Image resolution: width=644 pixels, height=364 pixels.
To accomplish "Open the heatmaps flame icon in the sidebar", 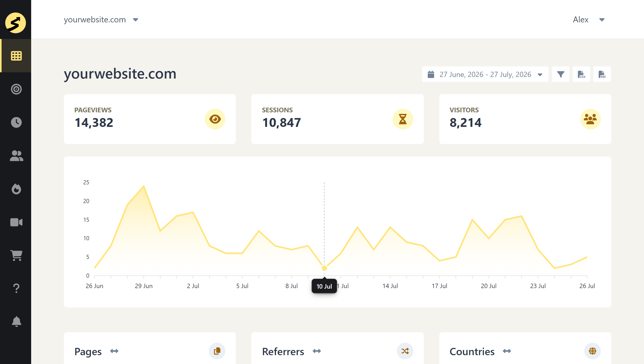I will click(16, 189).
